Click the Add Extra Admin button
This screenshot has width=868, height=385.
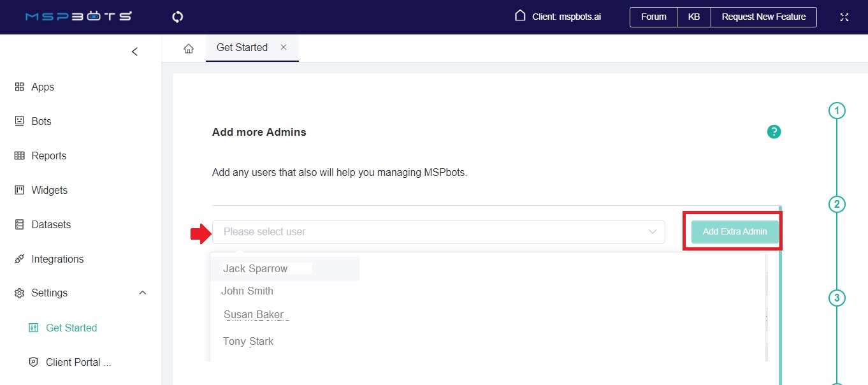[x=734, y=232]
